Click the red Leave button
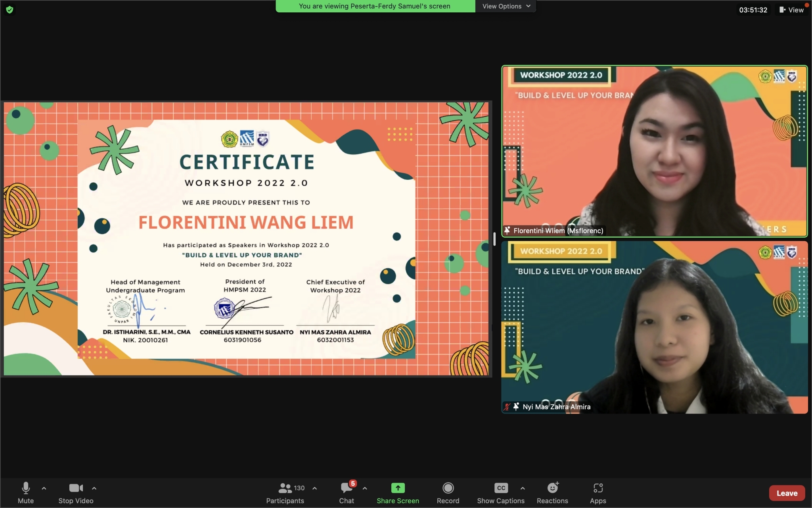Image resolution: width=812 pixels, height=508 pixels. 787,493
